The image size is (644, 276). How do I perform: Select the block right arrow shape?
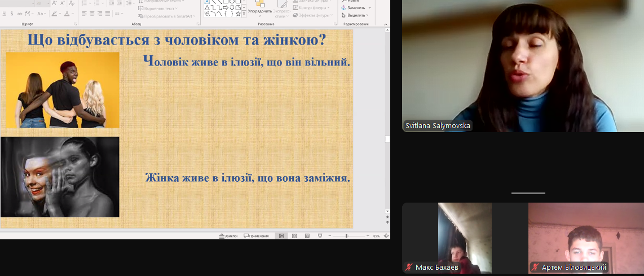coord(226,8)
